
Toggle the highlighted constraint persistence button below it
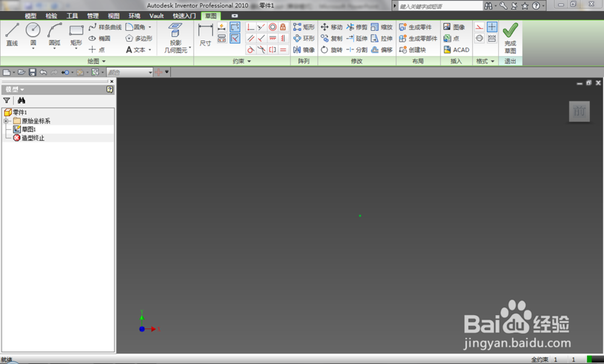(235, 38)
